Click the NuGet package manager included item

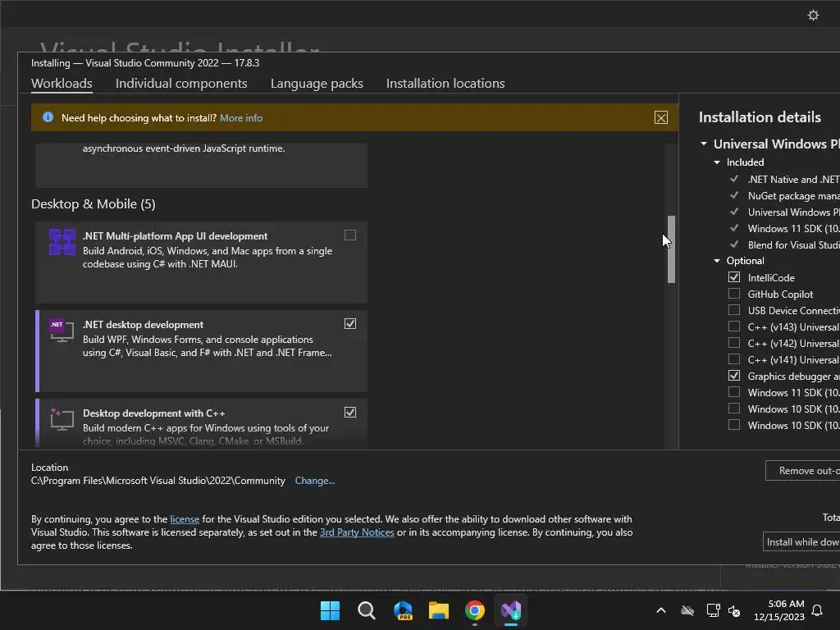793,196
